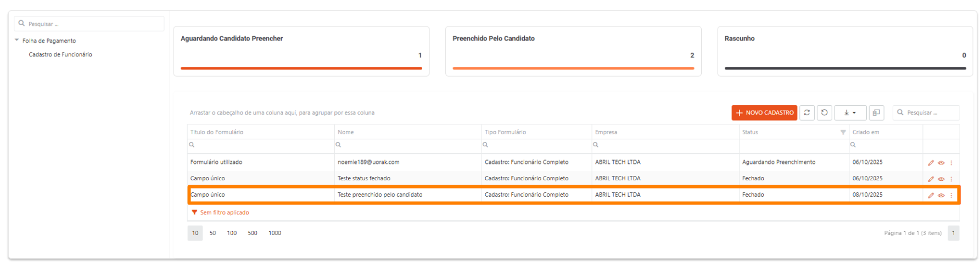
Task: Click the Status column filter funnel icon
Action: coord(843,132)
